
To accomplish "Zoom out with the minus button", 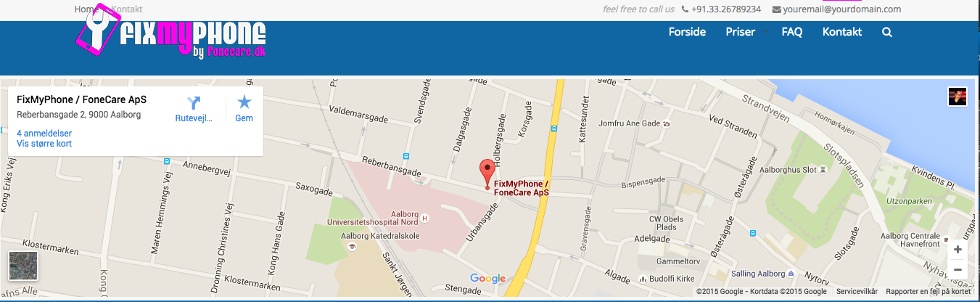I will click(x=958, y=269).
